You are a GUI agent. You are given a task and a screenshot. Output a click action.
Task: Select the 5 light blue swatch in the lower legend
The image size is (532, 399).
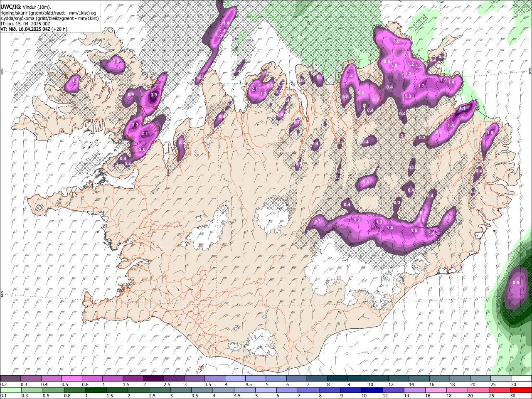point(266,390)
